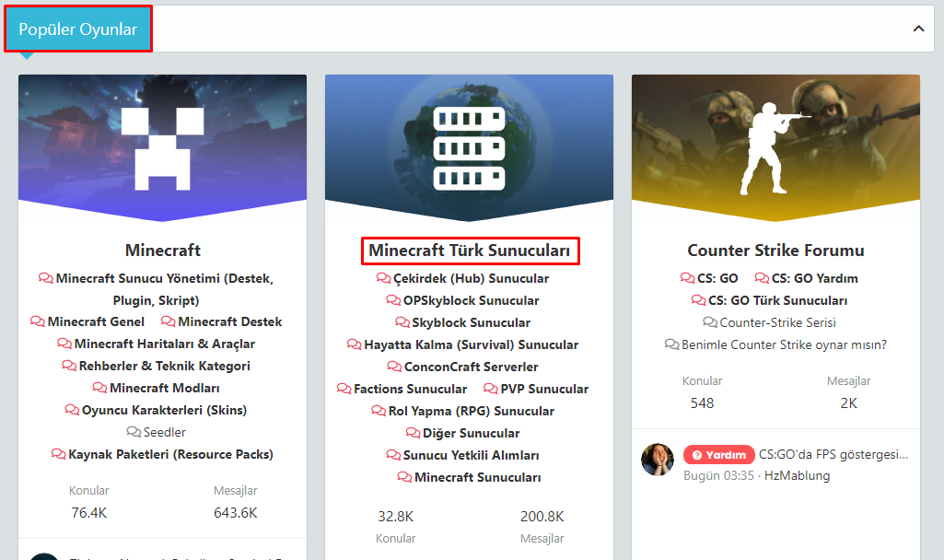
Task: Click the chat icon beside Factions Sunucular
Action: [x=344, y=389]
